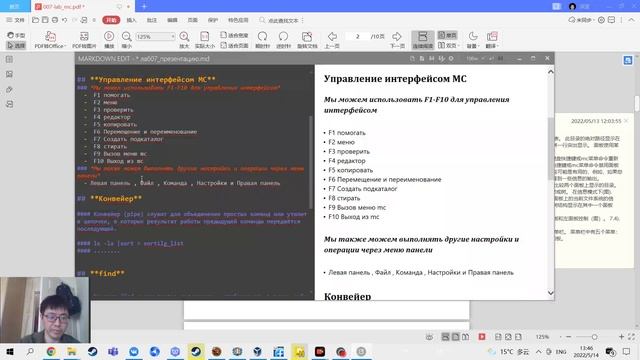Image resolution: width=640 pixels, height=360 pixels.
Task: Open the attachment icon in left sidebar
Action: (9, 89)
